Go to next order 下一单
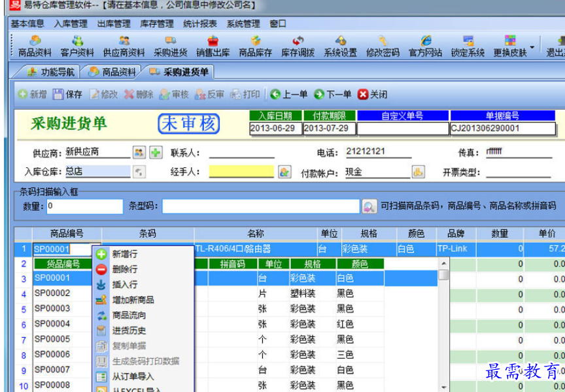The image size is (565, 392). click(333, 94)
